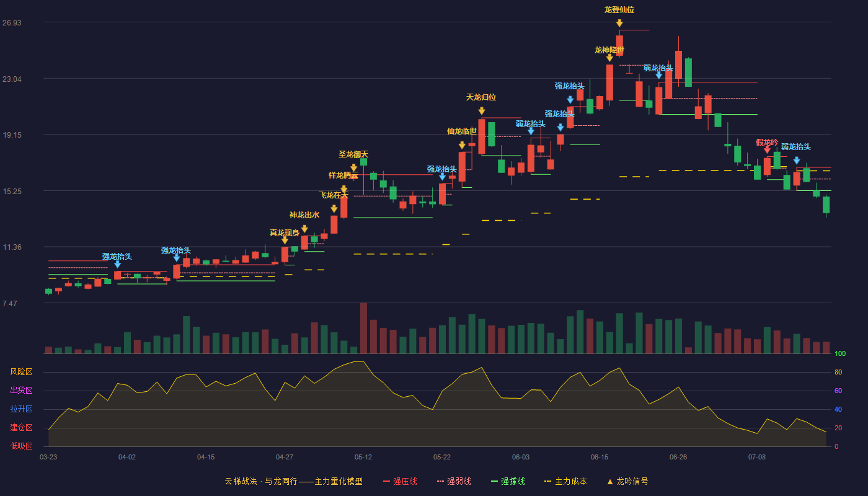Viewport: 868px width, 496px height.
Task: Select the magenta 60 indicator scale value
Action: 838,391
